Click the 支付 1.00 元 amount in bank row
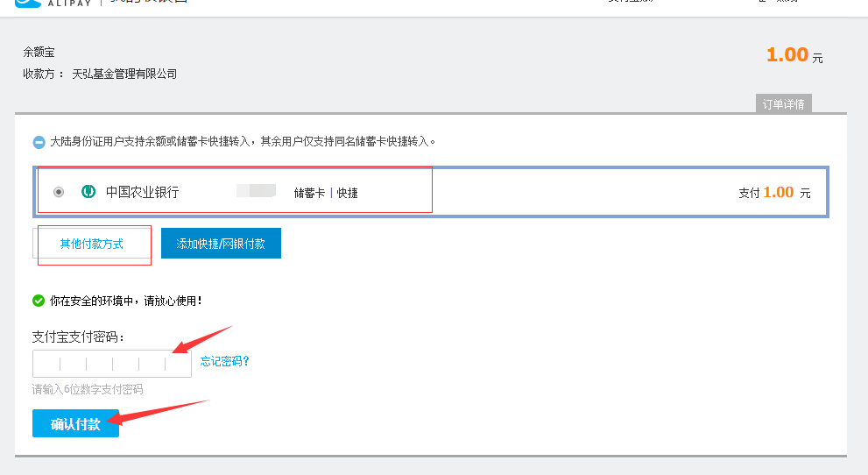 click(x=774, y=192)
